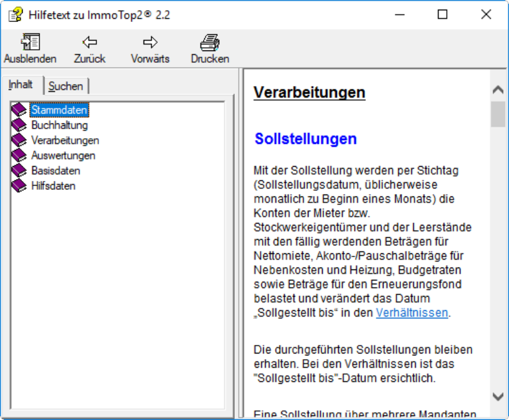Click the blue Sollstellungen heading
The height and width of the screenshot is (420, 509).
[306, 139]
